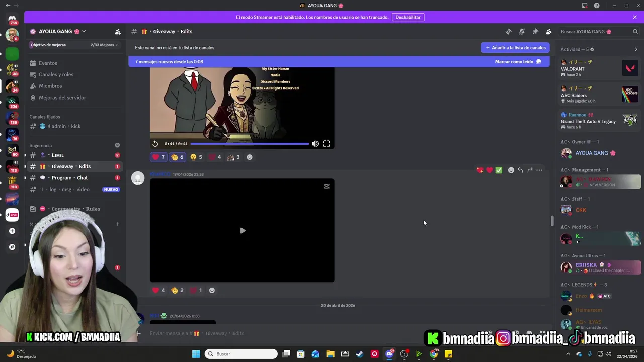Open member ERIISKA profile
Viewport: 644px width, 362px height.
pyautogui.click(x=599, y=267)
